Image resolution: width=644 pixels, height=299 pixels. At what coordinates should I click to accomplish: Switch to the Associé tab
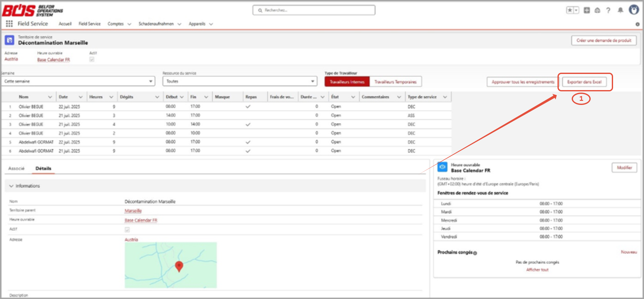click(x=16, y=168)
